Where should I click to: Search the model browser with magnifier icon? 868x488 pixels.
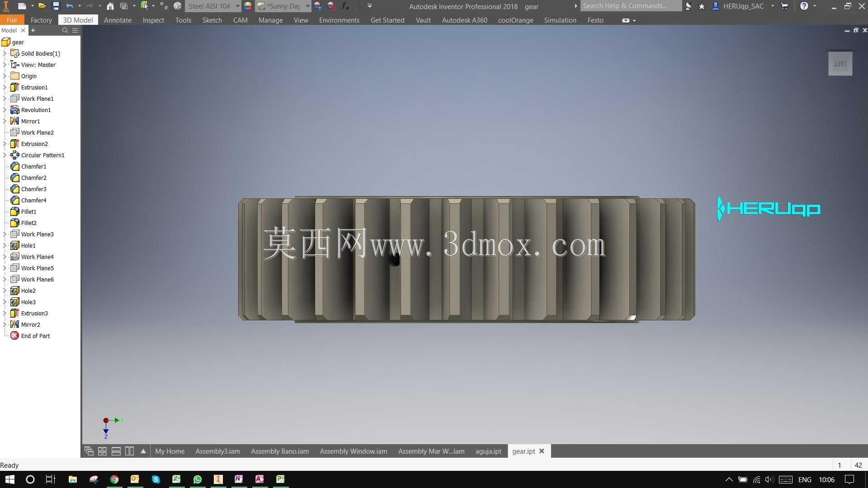(x=65, y=30)
